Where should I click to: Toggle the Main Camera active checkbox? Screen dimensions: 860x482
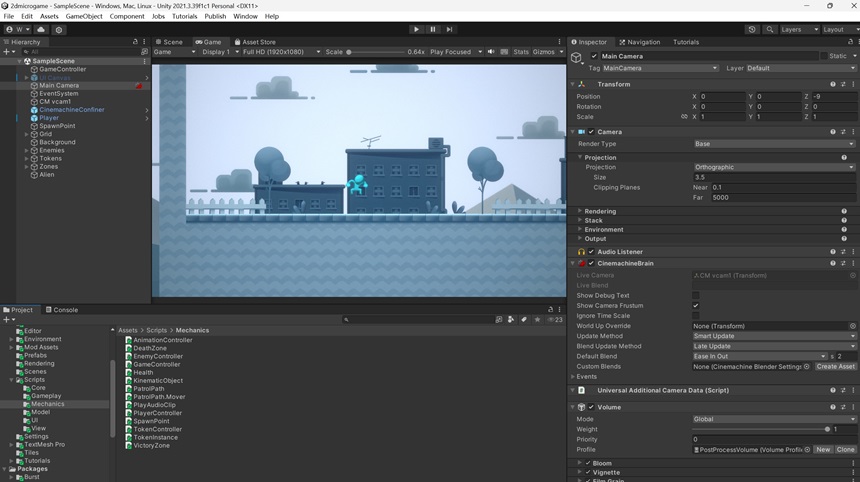click(x=594, y=56)
